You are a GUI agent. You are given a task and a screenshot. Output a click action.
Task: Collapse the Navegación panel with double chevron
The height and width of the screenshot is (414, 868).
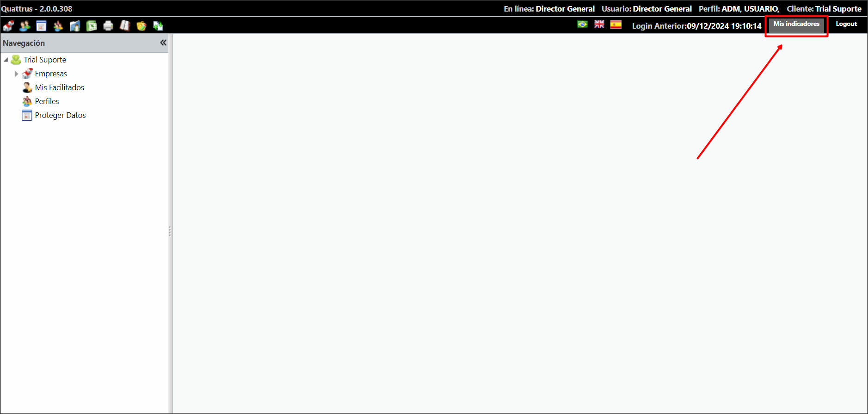tap(163, 43)
